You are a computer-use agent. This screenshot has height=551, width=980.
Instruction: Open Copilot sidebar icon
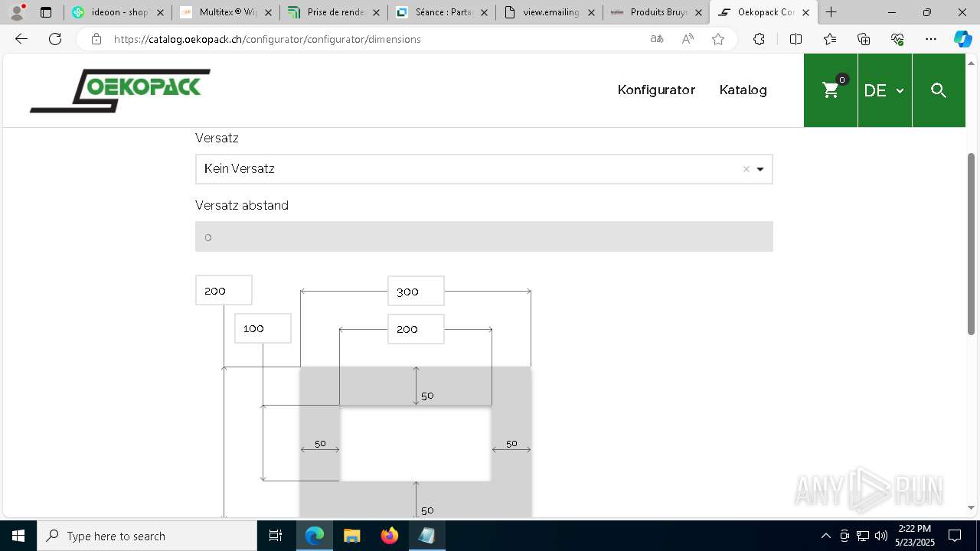tap(962, 39)
